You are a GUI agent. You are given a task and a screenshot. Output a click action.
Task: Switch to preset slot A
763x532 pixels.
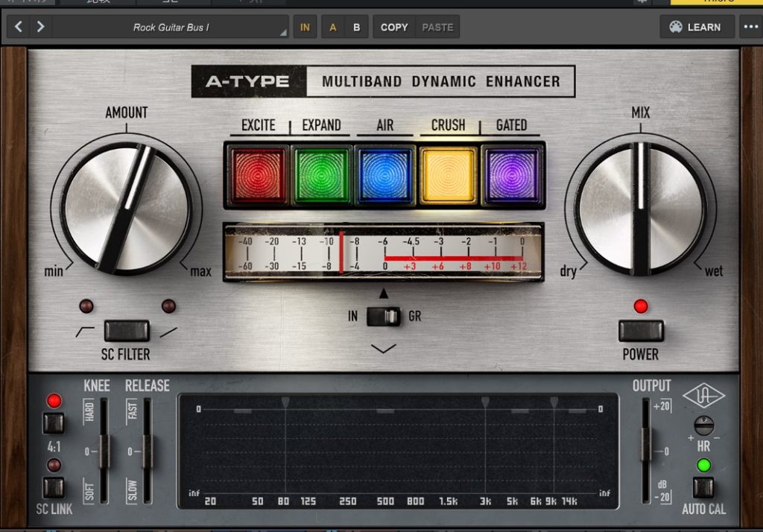pos(332,27)
